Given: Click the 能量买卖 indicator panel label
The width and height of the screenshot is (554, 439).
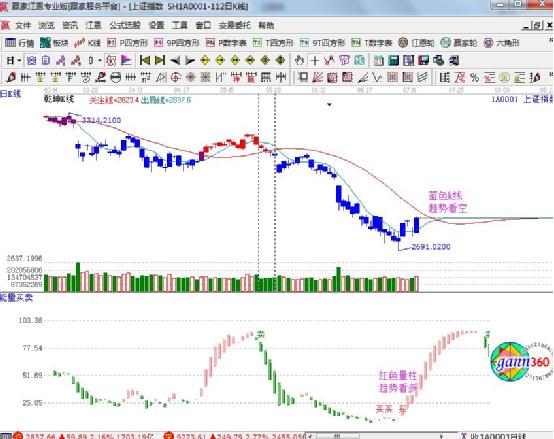Looking at the screenshot, I should (16, 298).
